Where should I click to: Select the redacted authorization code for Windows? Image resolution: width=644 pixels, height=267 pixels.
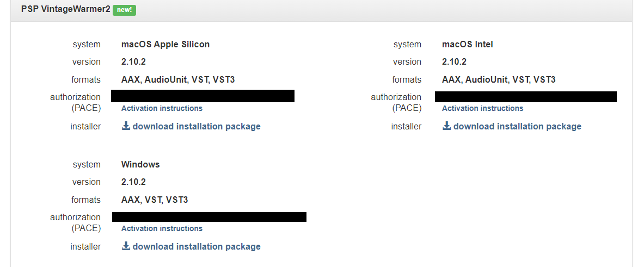click(x=209, y=217)
